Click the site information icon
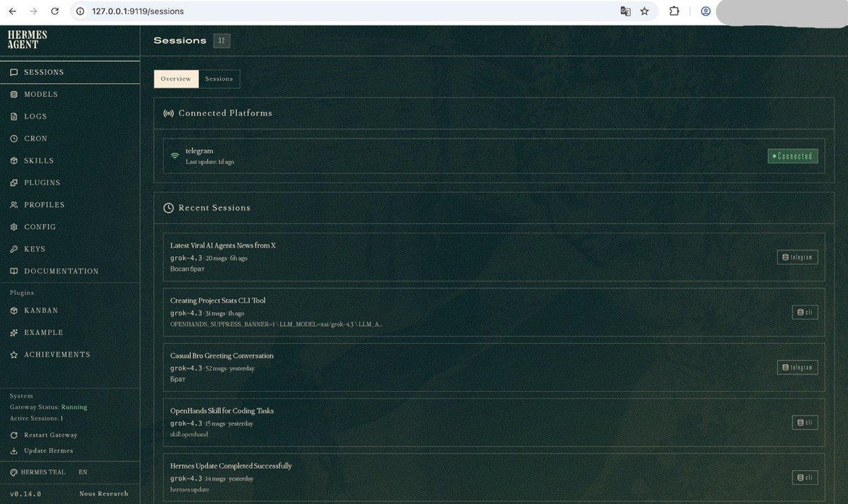Image resolution: width=848 pixels, height=504 pixels. click(x=80, y=11)
